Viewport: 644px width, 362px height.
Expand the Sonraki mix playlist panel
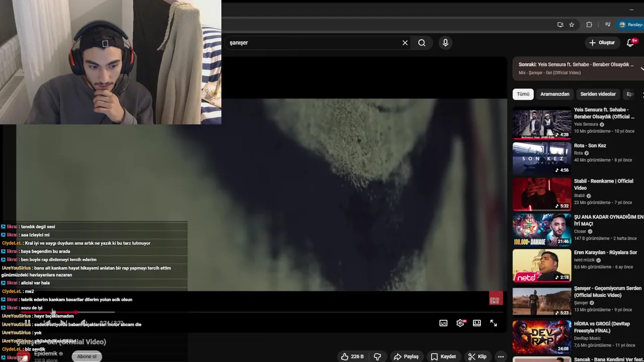[641, 68]
